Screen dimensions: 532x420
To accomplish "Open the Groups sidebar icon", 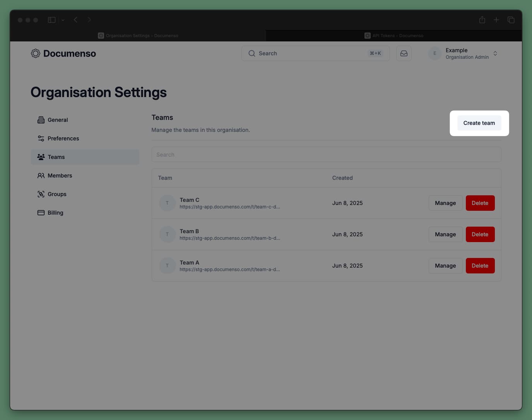I will (41, 194).
